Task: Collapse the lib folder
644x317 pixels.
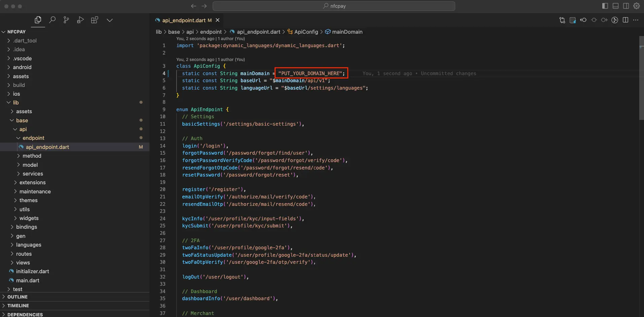Action: [x=16, y=103]
